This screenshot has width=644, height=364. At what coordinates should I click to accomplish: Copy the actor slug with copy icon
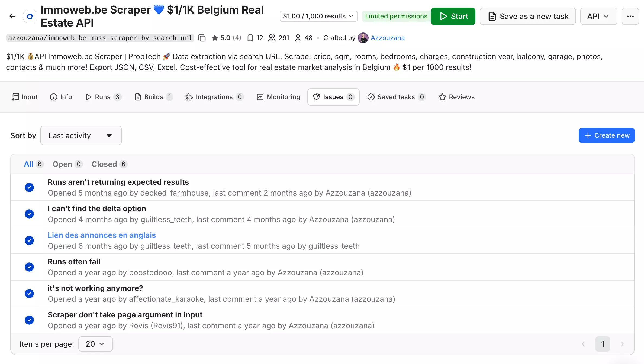tap(202, 38)
